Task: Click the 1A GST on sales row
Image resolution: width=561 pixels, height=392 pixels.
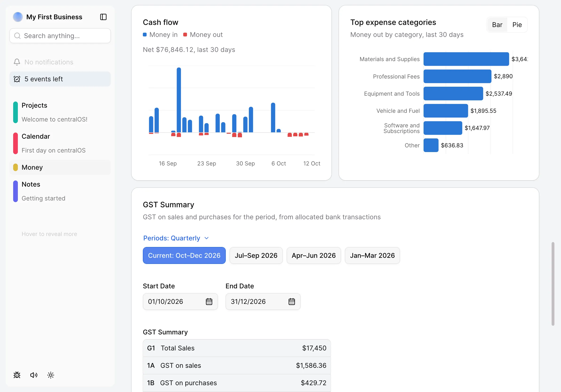Action: [237, 365]
